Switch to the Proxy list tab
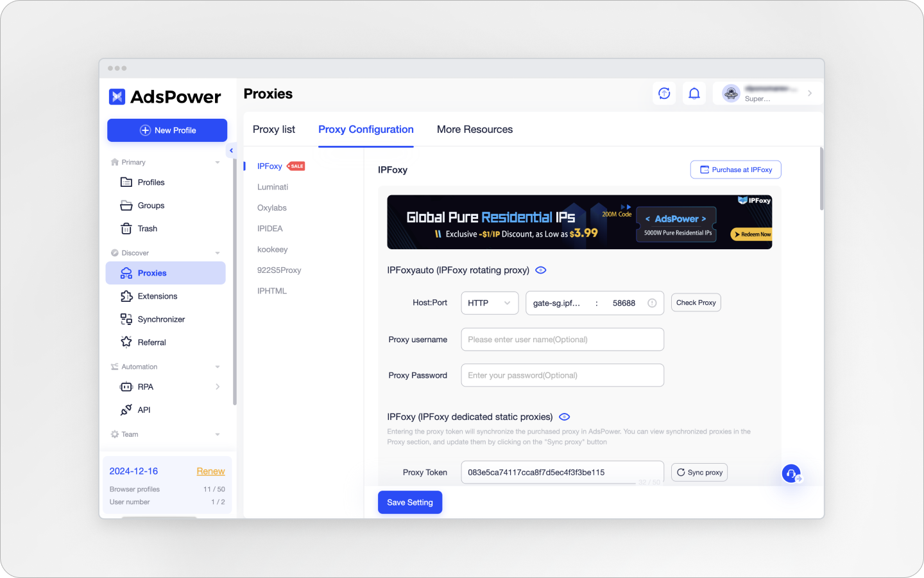 274,129
